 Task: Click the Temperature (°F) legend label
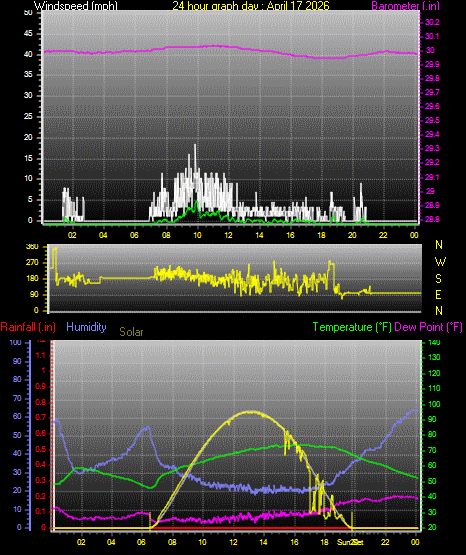(x=352, y=327)
